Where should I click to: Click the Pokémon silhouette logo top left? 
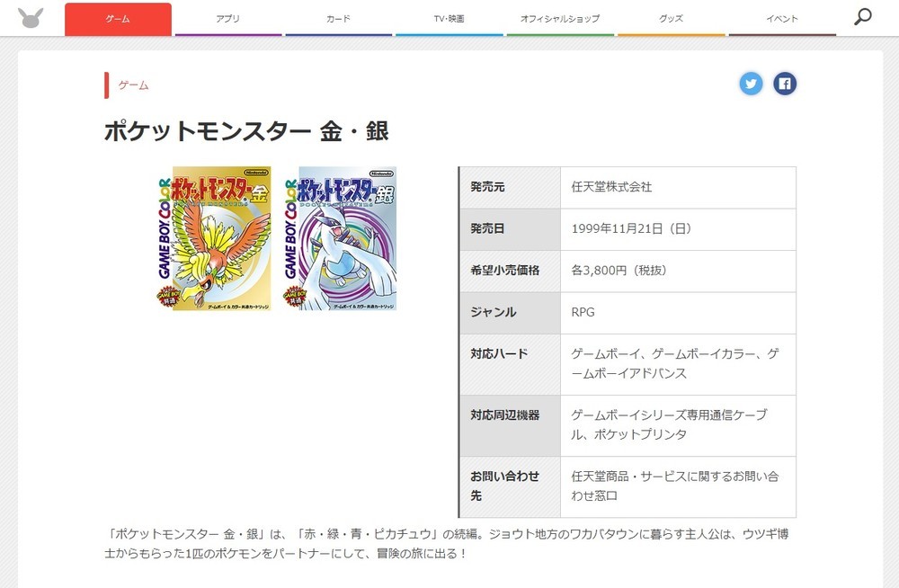30,18
